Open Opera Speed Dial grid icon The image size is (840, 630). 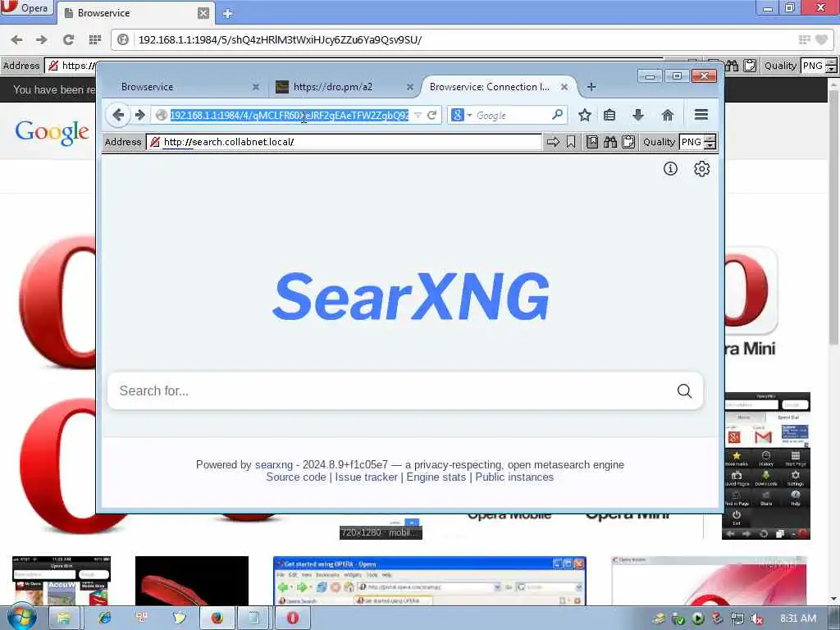(x=95, y=39)
